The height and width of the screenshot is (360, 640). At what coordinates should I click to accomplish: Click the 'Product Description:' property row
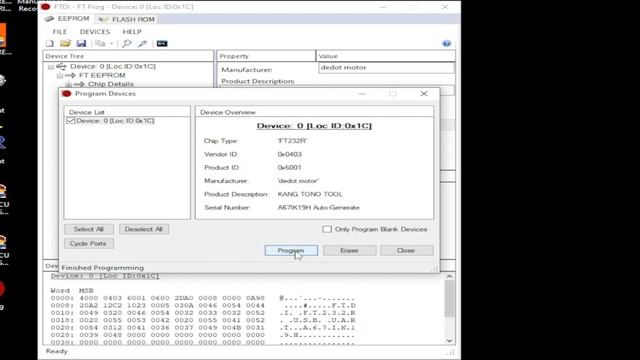[258, 81]
